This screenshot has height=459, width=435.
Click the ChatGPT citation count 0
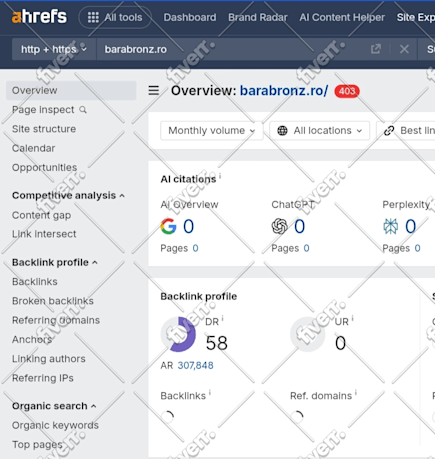pos(299,226)
